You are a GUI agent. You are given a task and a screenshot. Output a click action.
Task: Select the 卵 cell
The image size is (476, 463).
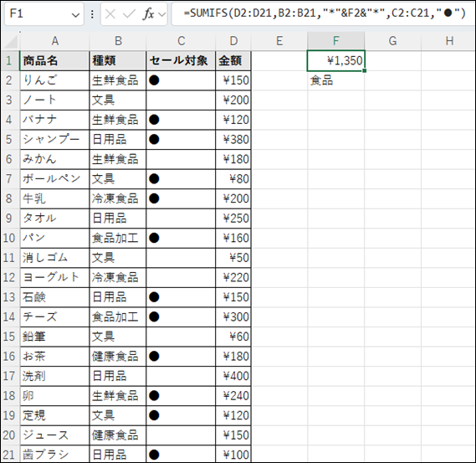pos(54,395)
